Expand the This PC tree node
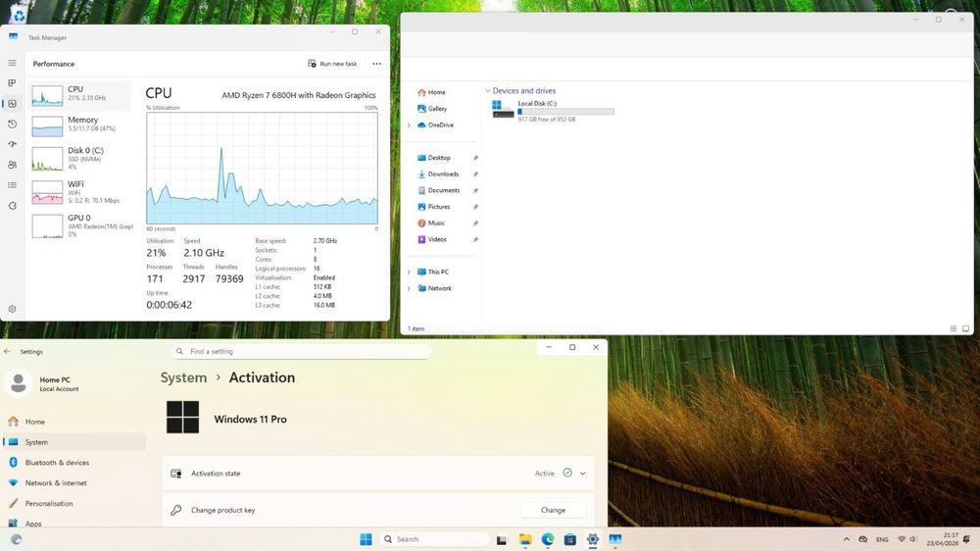This screenshot has height=551, width=980. [x=409, y=272]
